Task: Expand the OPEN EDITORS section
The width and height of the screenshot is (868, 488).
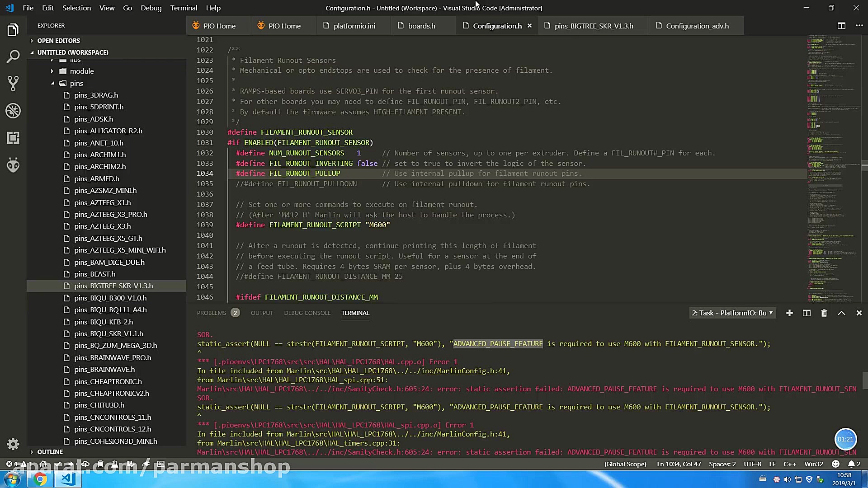Action: pyautogui.click(x=58, y=41)
